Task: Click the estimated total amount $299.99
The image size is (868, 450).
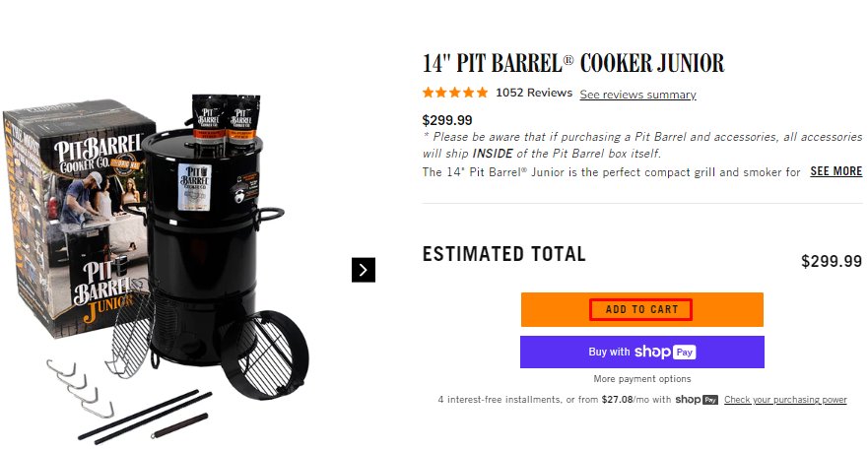Action: [x=832, y=261]
